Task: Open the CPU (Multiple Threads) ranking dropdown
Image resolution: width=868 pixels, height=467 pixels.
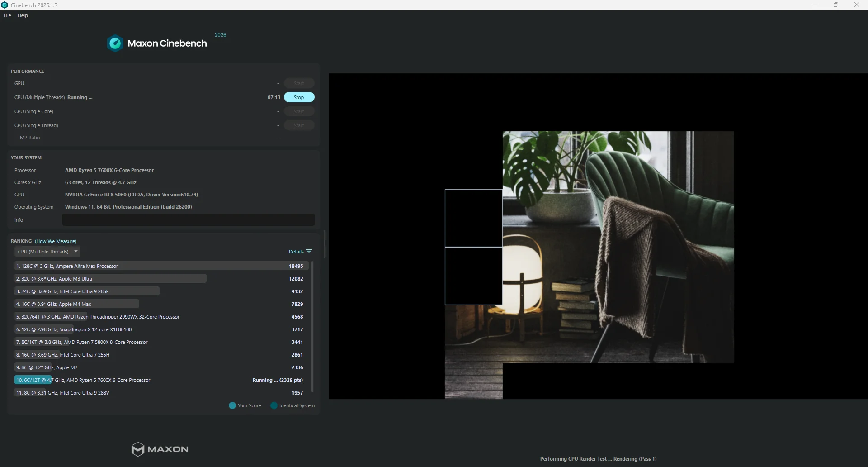Action: tap(47, 252)
